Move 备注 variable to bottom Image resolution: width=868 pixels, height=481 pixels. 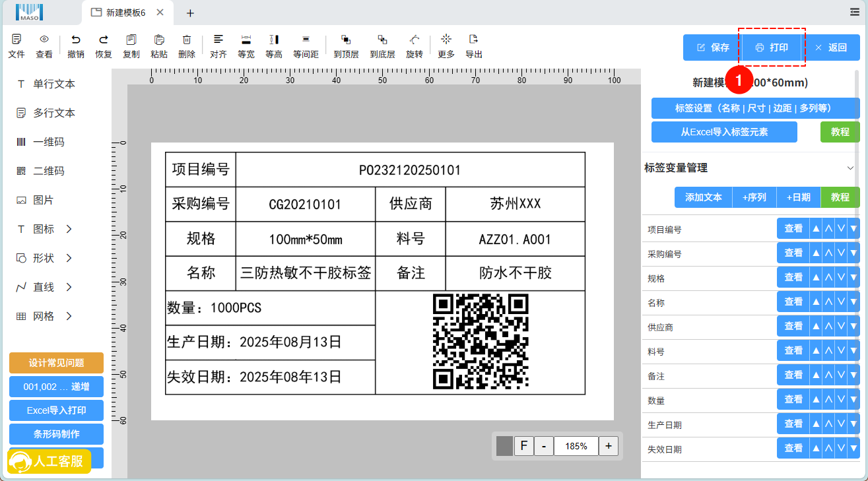[x=853, y=375]
